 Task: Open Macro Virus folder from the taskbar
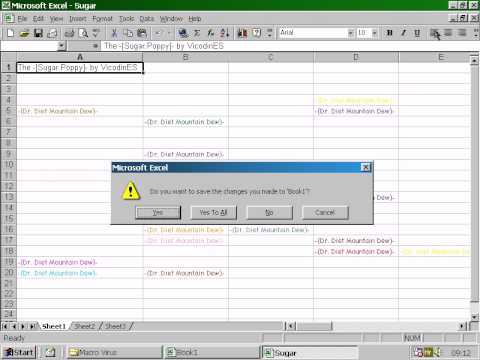click(x=114, y=352)
